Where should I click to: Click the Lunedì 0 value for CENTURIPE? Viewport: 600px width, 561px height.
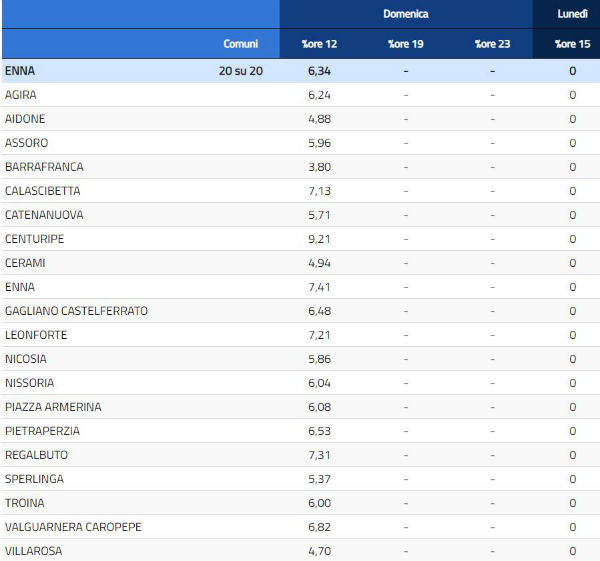click(572, 239)
